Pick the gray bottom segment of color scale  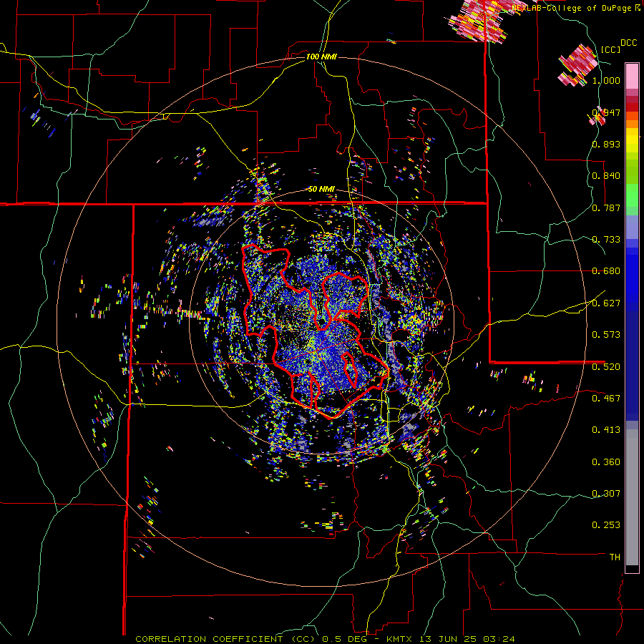tap(632, 497)
